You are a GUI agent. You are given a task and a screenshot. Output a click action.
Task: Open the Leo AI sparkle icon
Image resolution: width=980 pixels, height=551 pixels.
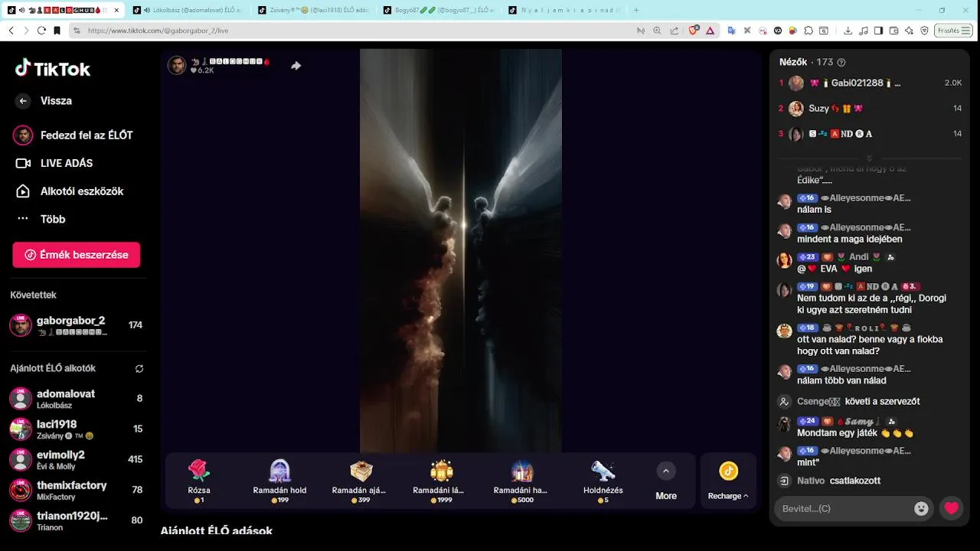(x=910, y=31)
